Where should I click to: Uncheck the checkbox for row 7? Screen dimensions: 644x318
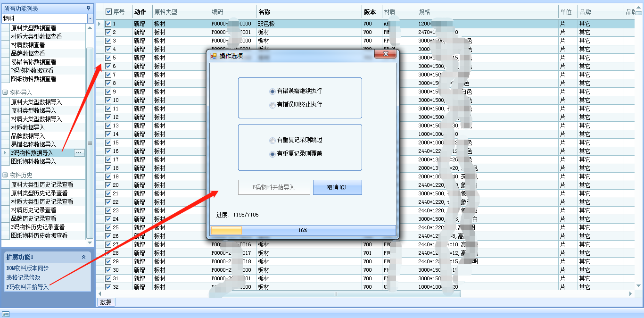click(108, 75)
